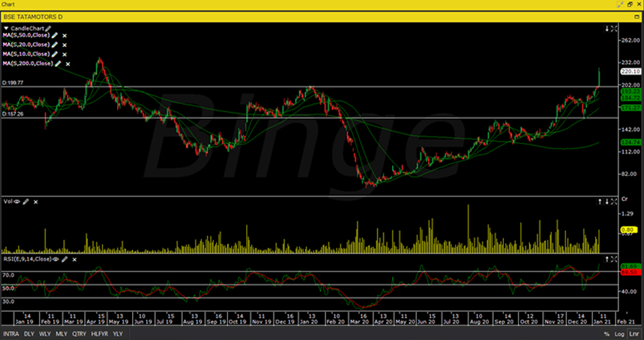This screenshot has height=340, width=644.
Task: Edit the RSI(E,9,14,Close) settings
Action: 64,259
